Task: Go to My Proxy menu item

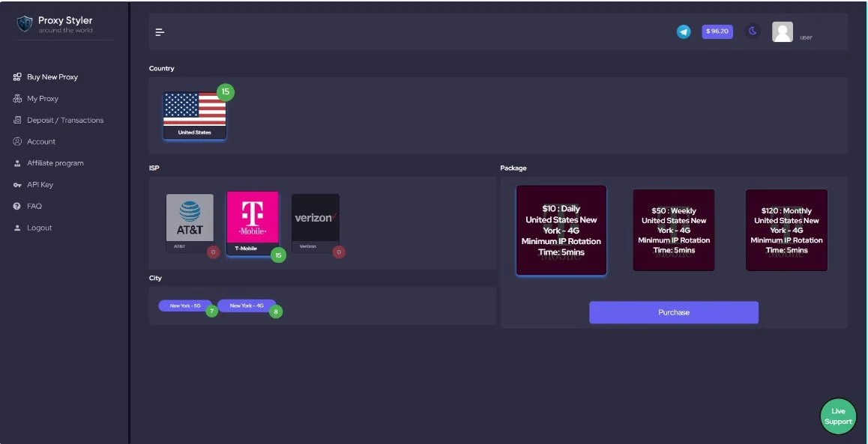Action: [43, 99]
